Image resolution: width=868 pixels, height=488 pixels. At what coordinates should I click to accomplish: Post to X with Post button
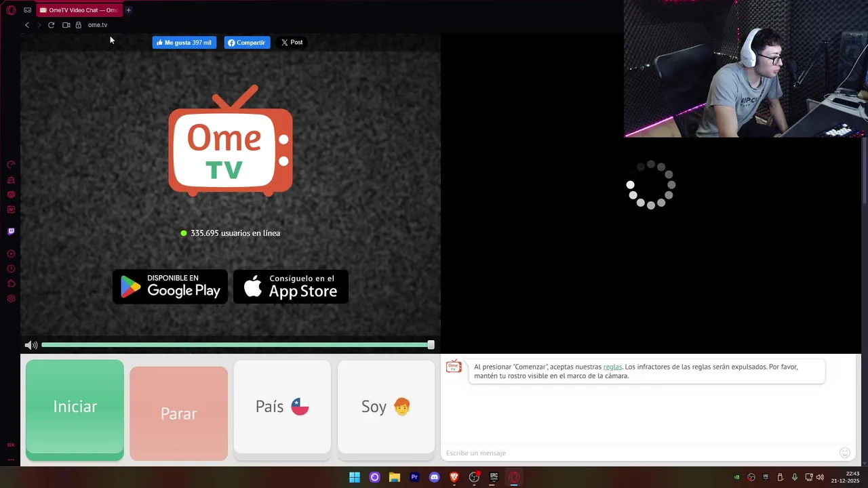click(292, 42)
